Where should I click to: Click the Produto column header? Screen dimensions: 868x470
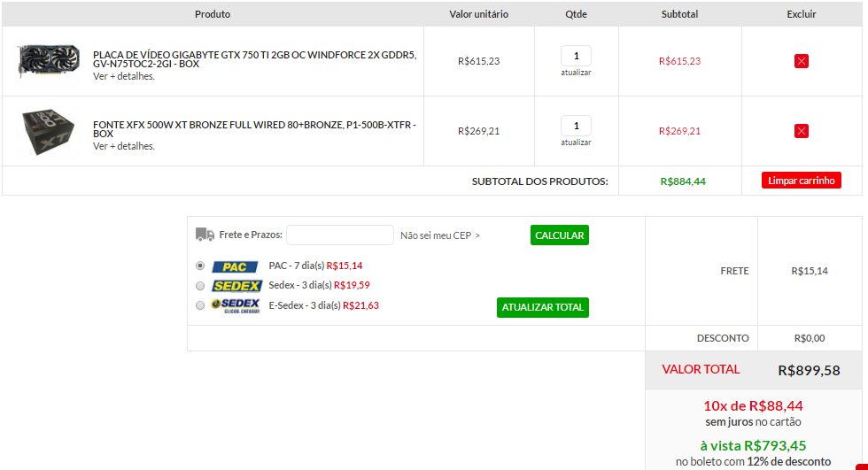(x=213, y=14)
